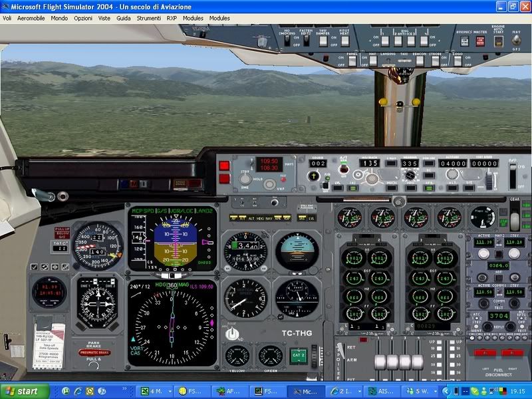Click the RMI compass gauge with DME
This screenshot has width=532, height=399.
(x=98, y=303)
